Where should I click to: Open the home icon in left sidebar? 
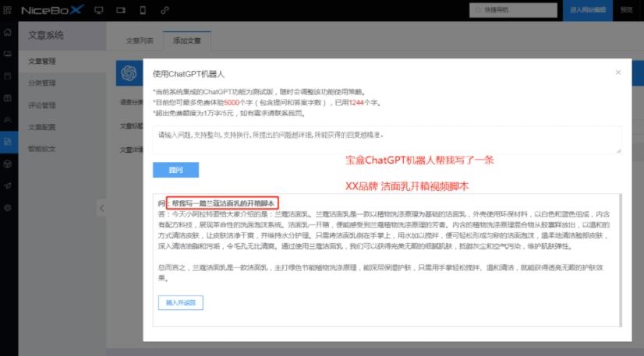click(x=7, y=33)
